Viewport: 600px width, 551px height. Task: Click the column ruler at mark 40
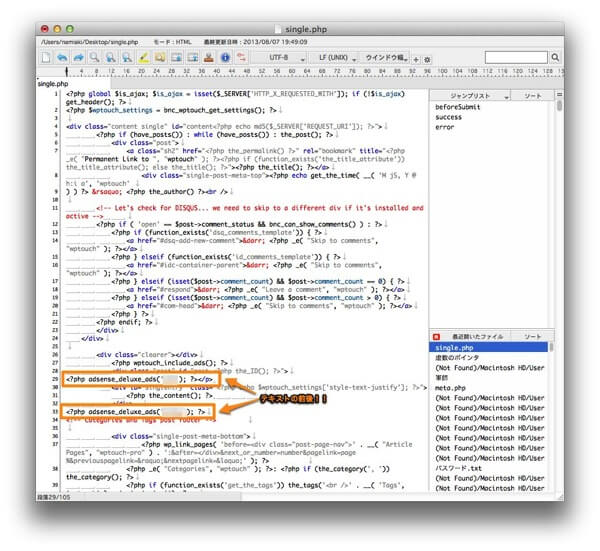click(x=217, y=71)
